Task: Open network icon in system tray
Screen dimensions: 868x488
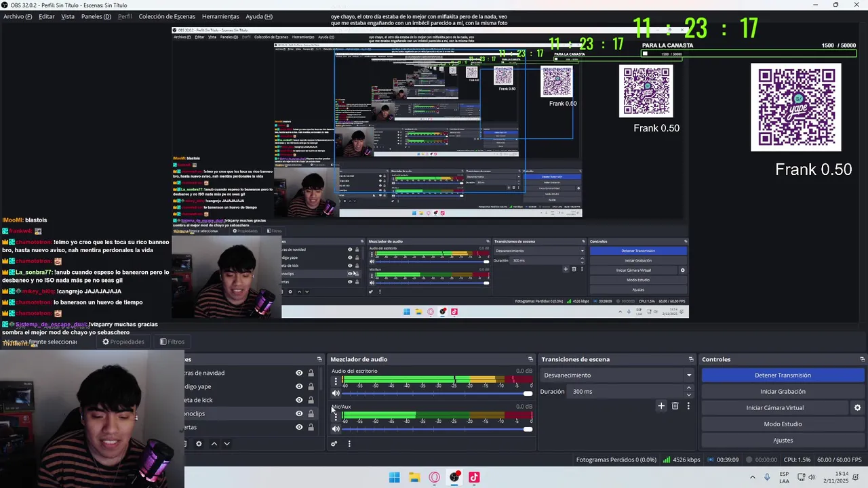Action: (x=801, y=477)
